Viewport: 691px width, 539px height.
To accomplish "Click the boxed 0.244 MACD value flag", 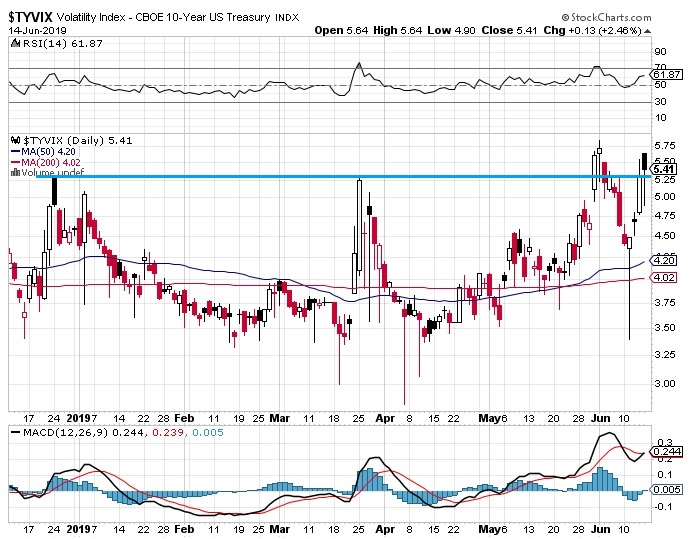I will click(x=667, y=452).
